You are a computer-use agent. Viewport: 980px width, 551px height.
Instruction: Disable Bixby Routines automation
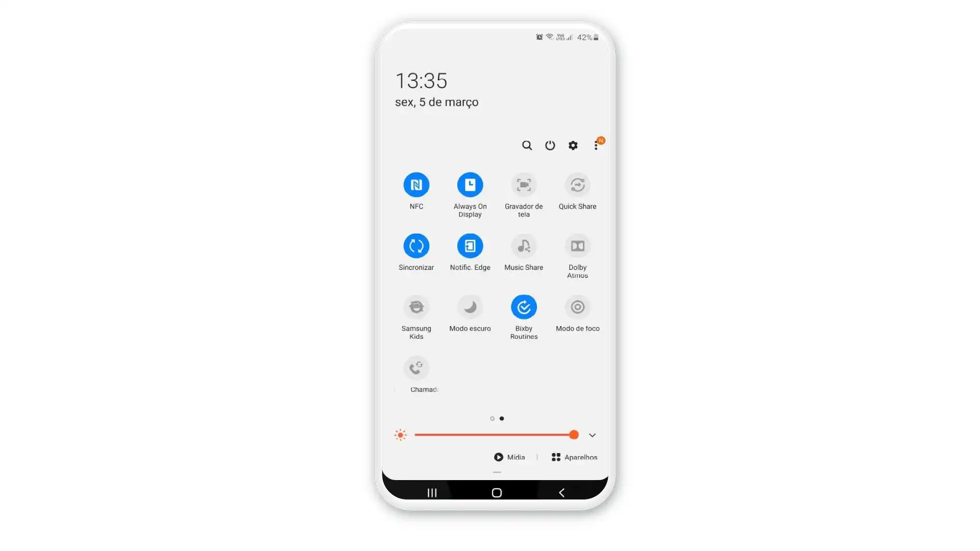(x=524, y=307)
